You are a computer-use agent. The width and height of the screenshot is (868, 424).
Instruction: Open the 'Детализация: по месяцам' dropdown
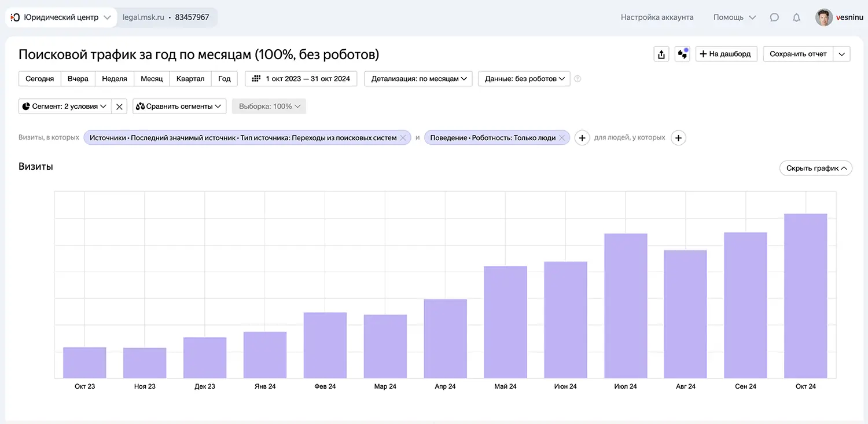click(x=418, y=78)
